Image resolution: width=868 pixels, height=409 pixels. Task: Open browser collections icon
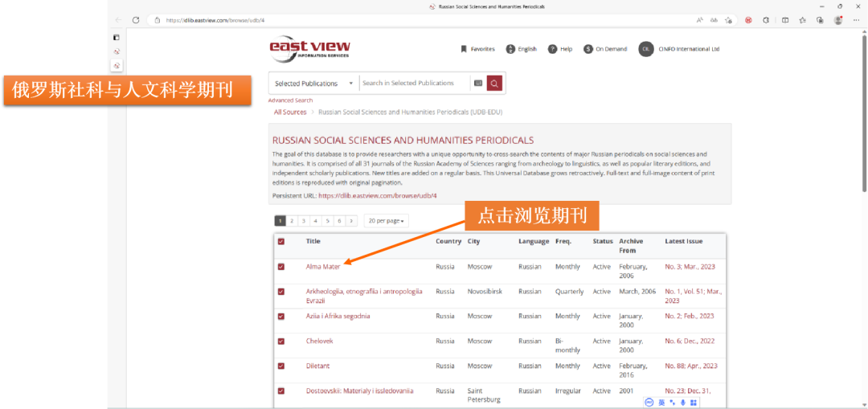pyautogui.click(x=821, y=20)
